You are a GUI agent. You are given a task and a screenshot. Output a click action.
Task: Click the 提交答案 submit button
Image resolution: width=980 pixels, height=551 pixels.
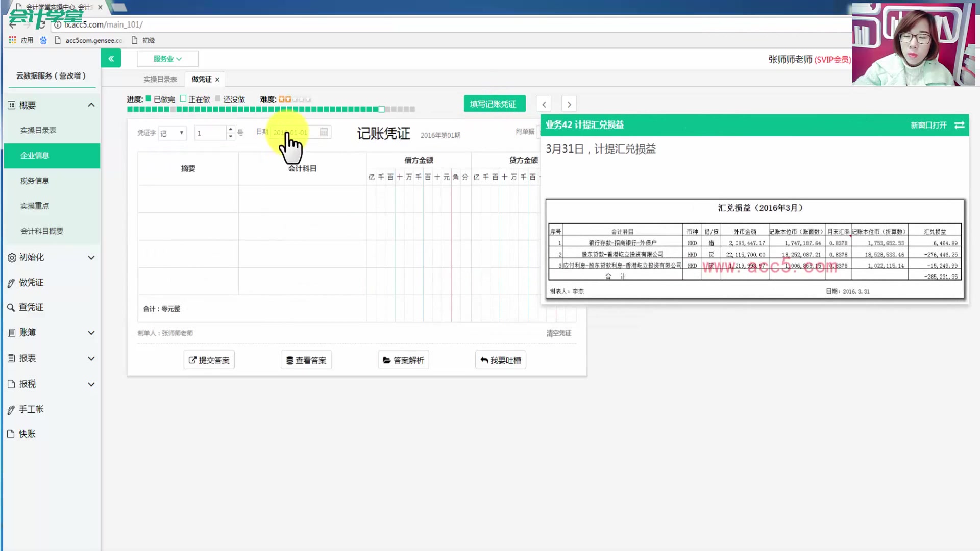point(209,360)
